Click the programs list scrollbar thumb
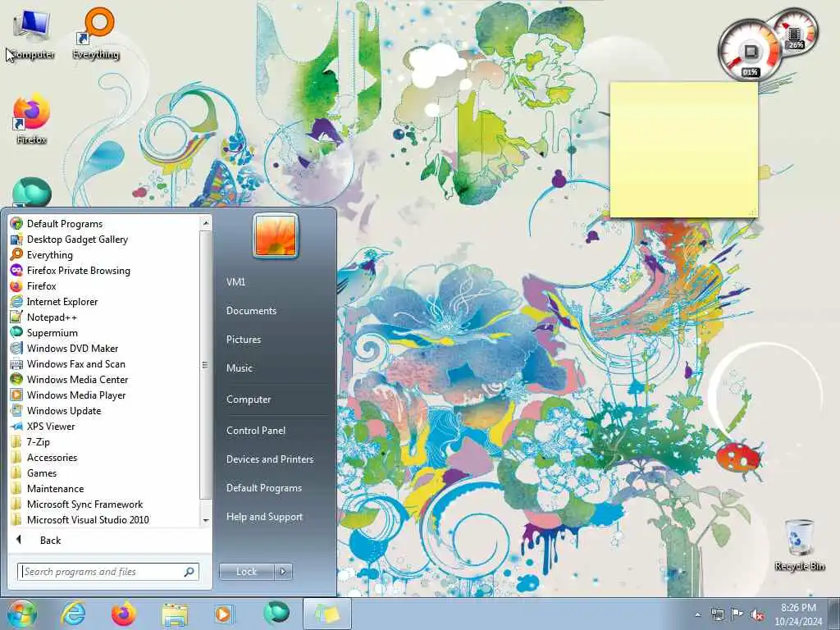The width and height of the screenshot is (840, 630). click(205, 365)
